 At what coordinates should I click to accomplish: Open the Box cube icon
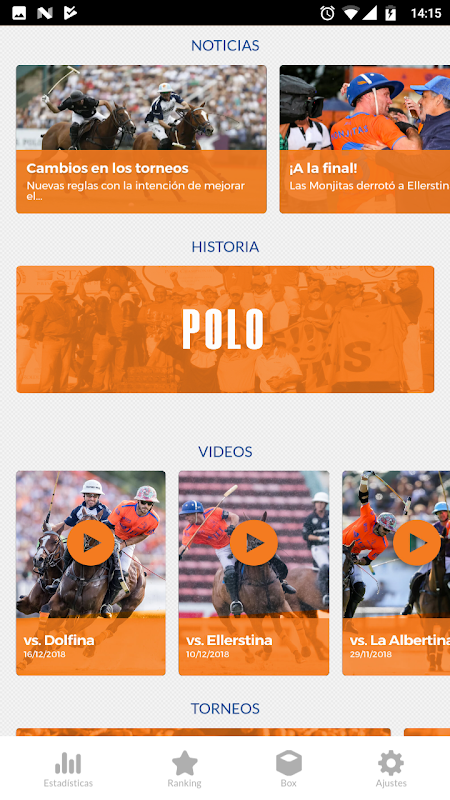point(289,763)
